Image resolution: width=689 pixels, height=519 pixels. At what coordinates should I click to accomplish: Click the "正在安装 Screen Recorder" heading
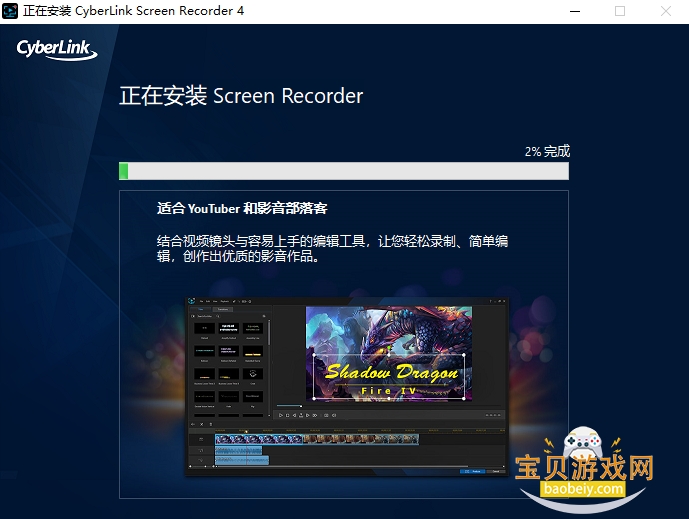(241, 95)
